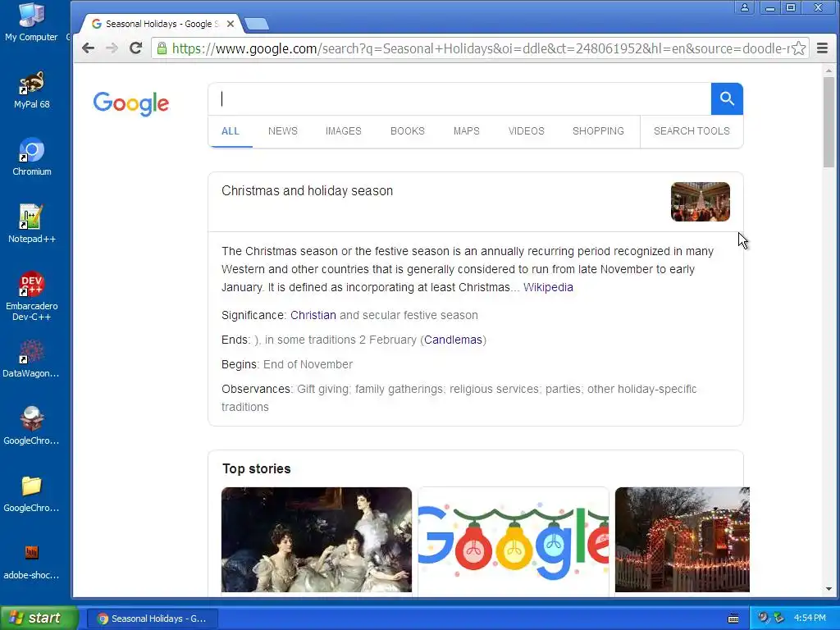This screenshot has height=630, width=840.
Task: Bookmark this page with the star icon
Action: coord(798,48)
